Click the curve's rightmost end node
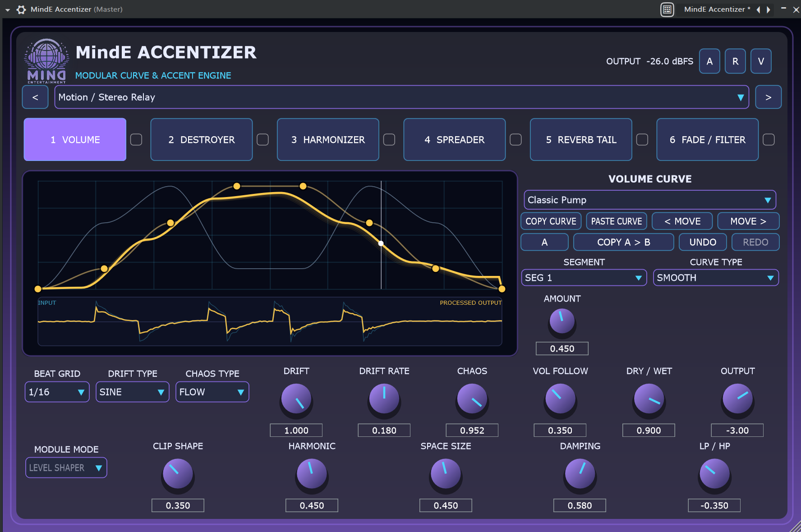801x532 pixels. point(502,289)
